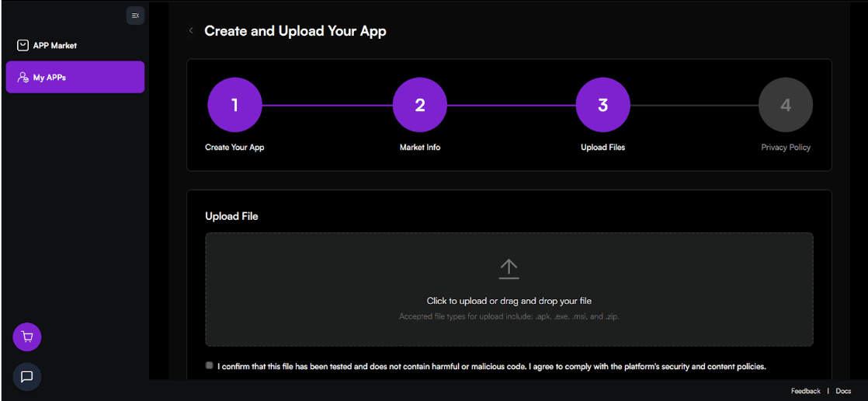Viewport: 868px width, 401px height.
Task: Click the 'Click to upload' text area
Action: (509, 301)
